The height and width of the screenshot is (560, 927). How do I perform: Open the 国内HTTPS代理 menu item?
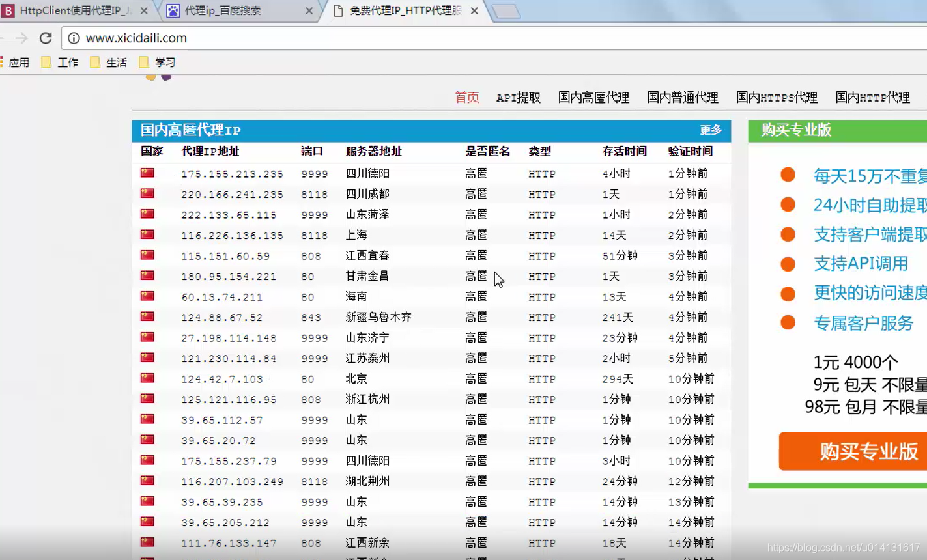pyautogui.click(x=777, y=97)
